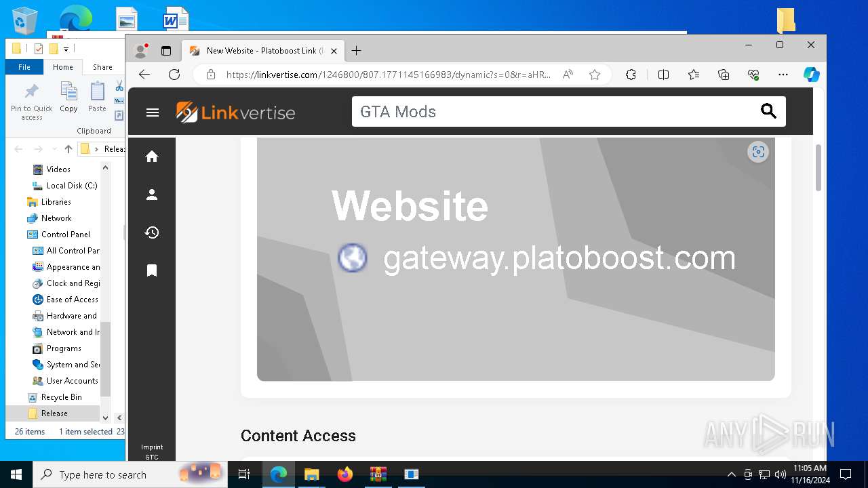Select User Accounts in Explorer tree
This screenshot has height=488, width=868.
pyautogui.click(x=72, y=381)
